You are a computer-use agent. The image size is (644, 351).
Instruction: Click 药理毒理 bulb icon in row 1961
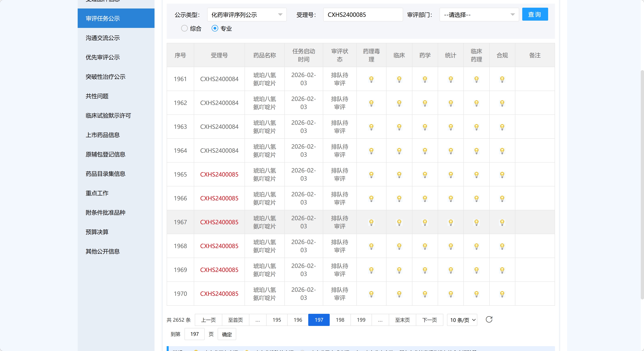pyautogui.click(x=371, y=79)
